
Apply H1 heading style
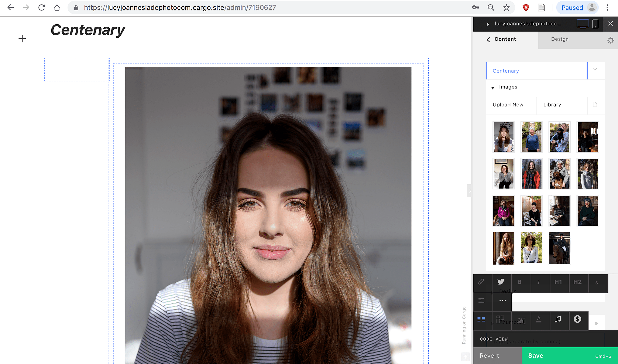[558, 282]
